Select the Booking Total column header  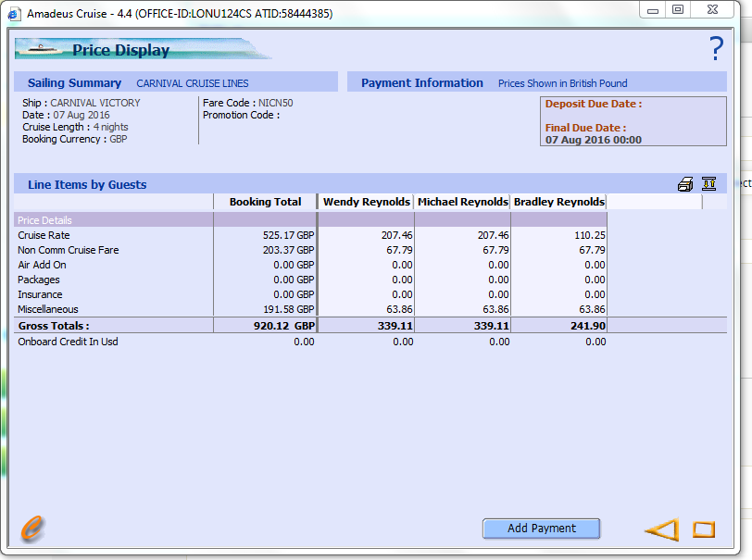click(x=265, y=202)
